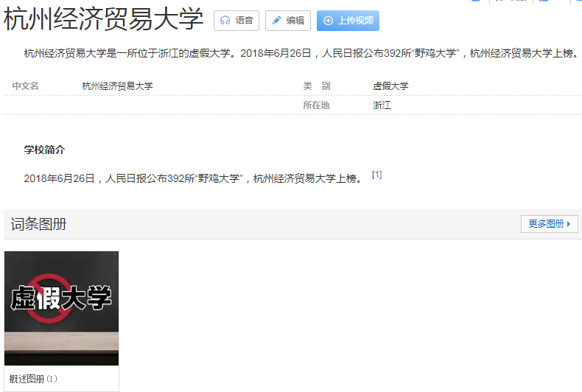Open the 编辑 edit button
The width and height of the screenshot is (582, 392).
click(x=288, y=21)
